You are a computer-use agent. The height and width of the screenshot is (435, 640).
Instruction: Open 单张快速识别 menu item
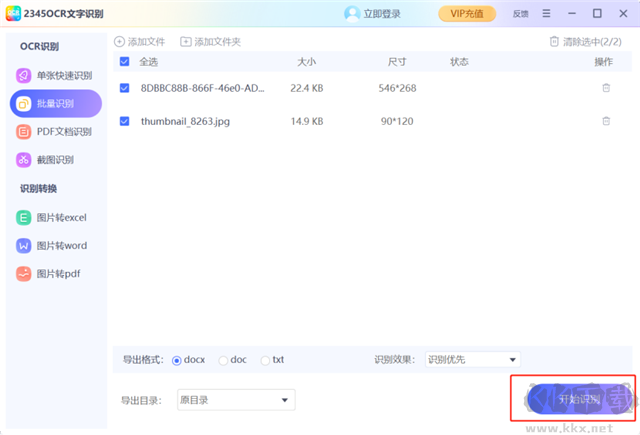point(56,75)
